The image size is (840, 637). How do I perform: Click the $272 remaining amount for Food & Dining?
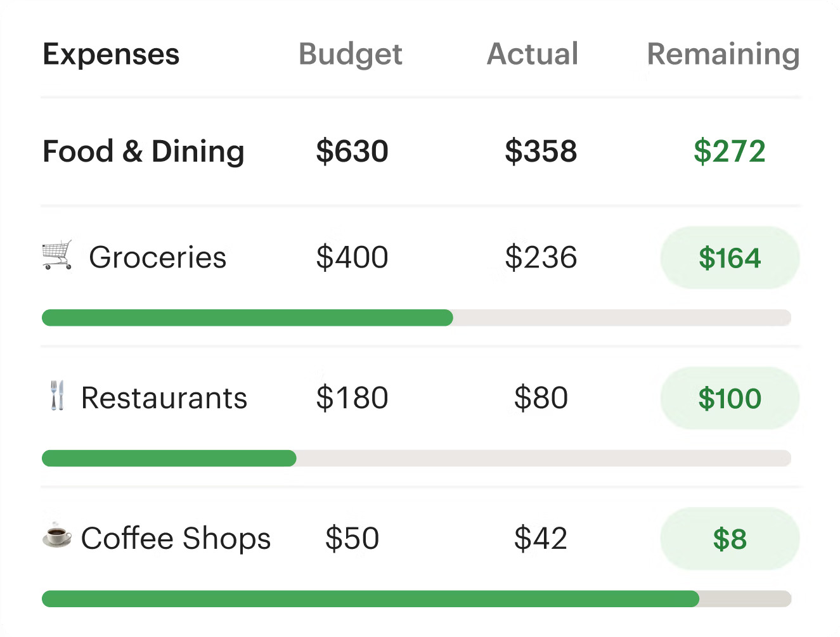click(x=730, y=151)
